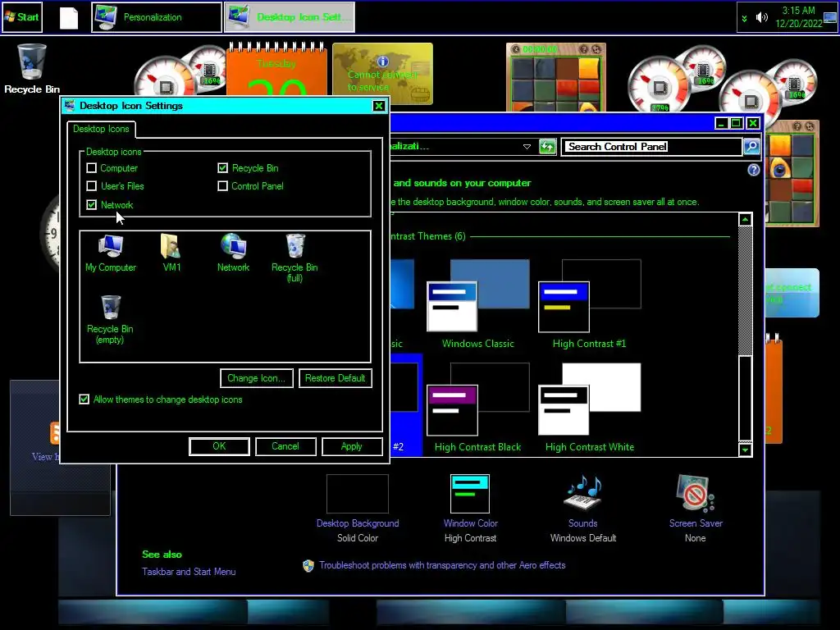Image resolution: width=840 pixels, height=630 pixels.
Task: Minimize the Personalization window
Action: (721, 123)
